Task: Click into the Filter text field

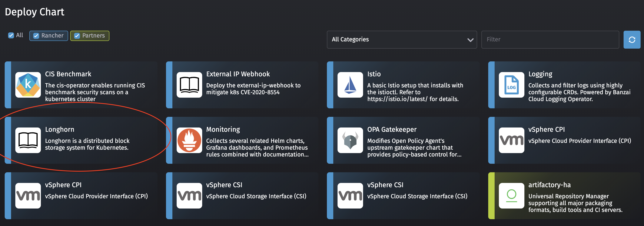Action: coord(550,40)
